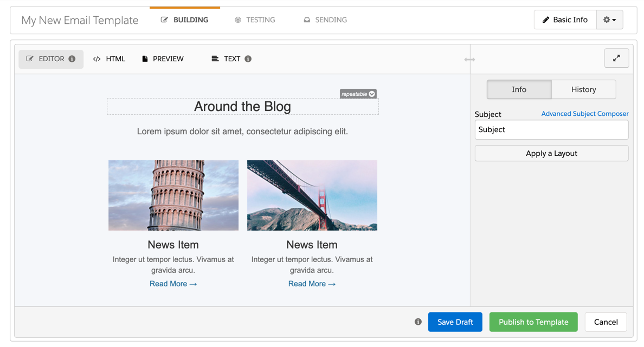
Task: Select the Info panel toggle
Action: pyautogui.click(x=519, y=89)
